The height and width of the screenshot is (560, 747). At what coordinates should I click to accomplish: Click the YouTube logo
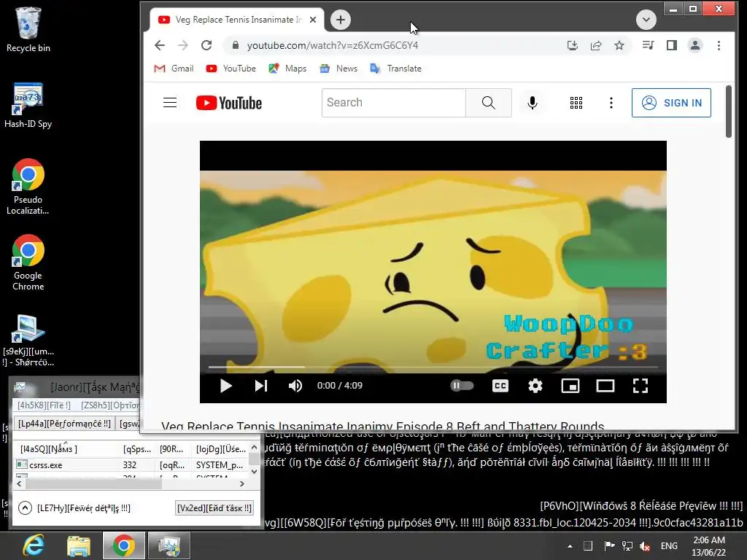click(228, 103)
